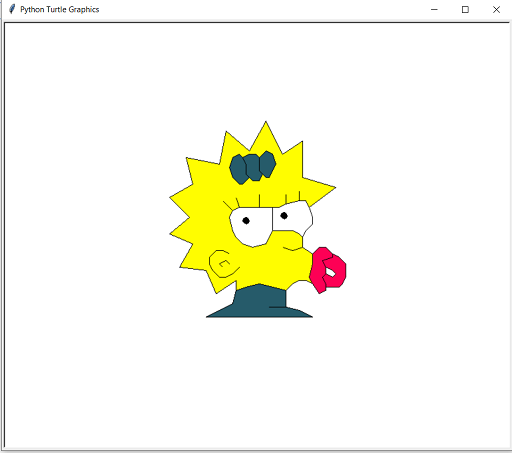Click the feather icon in title bar
512x453 pixels.
[12, 9]
